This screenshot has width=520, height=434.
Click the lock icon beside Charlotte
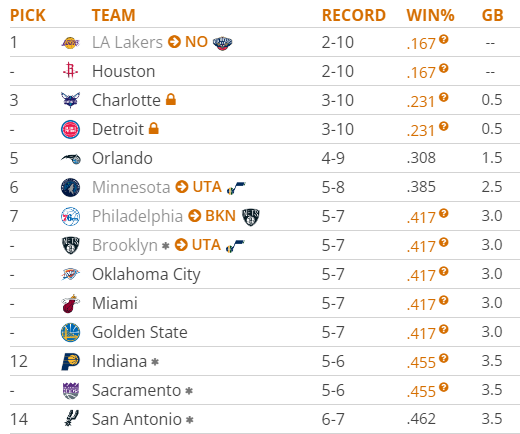(171, 99)
